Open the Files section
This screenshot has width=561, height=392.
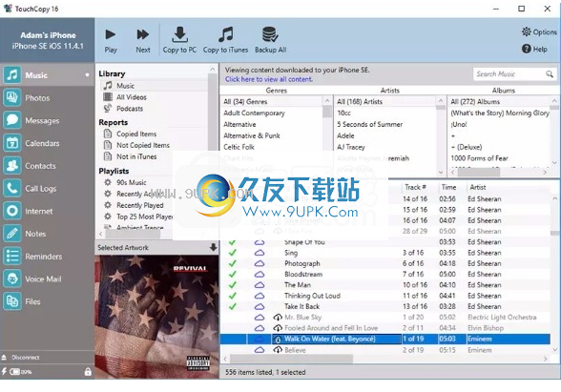48,301
